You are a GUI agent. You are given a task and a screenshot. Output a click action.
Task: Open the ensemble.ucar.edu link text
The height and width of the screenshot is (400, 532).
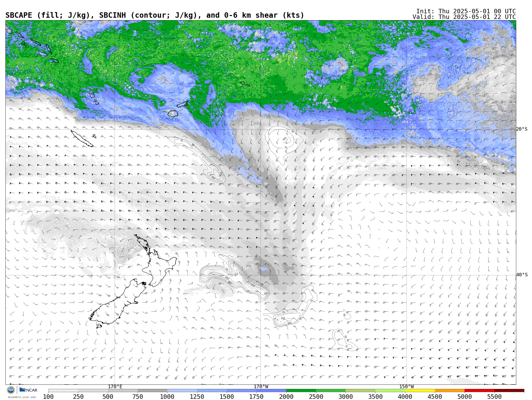point(22,397)
